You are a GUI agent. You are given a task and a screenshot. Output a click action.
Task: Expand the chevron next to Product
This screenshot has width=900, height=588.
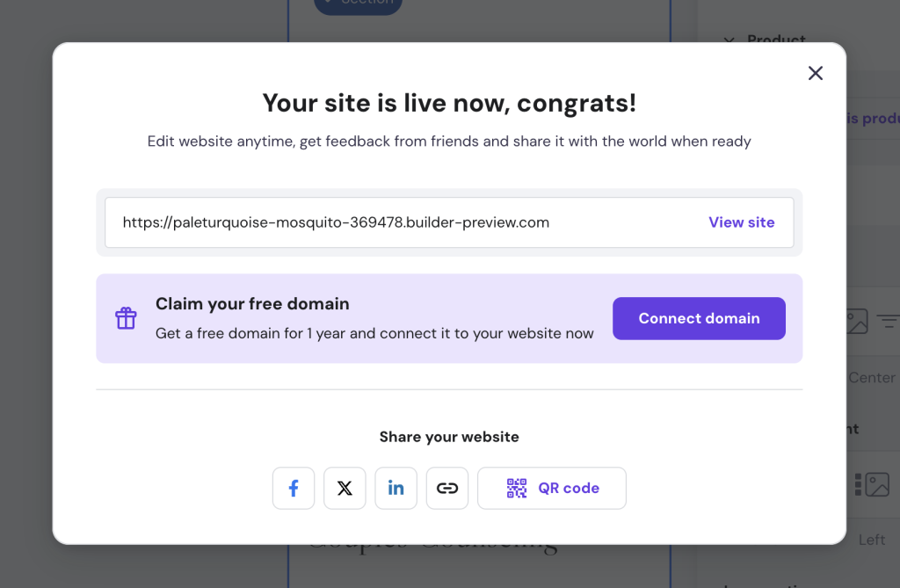click(x=729, y=40)
